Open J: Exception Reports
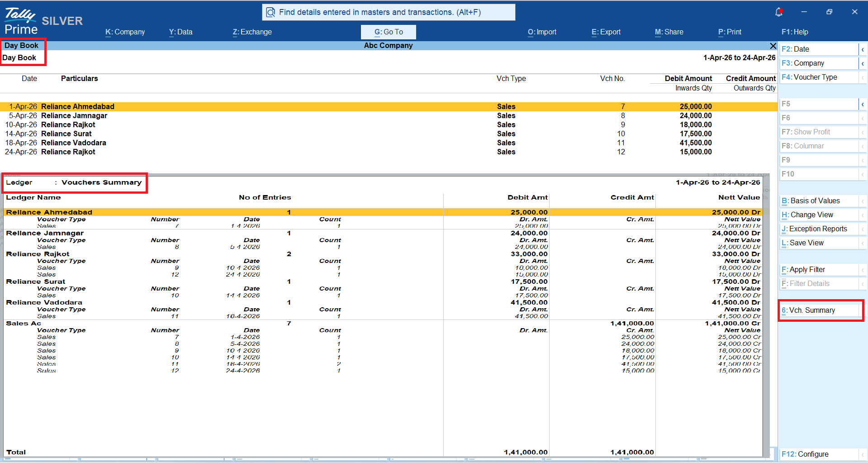The width and height of the screenshot is (868, 463). pos(819,229)
